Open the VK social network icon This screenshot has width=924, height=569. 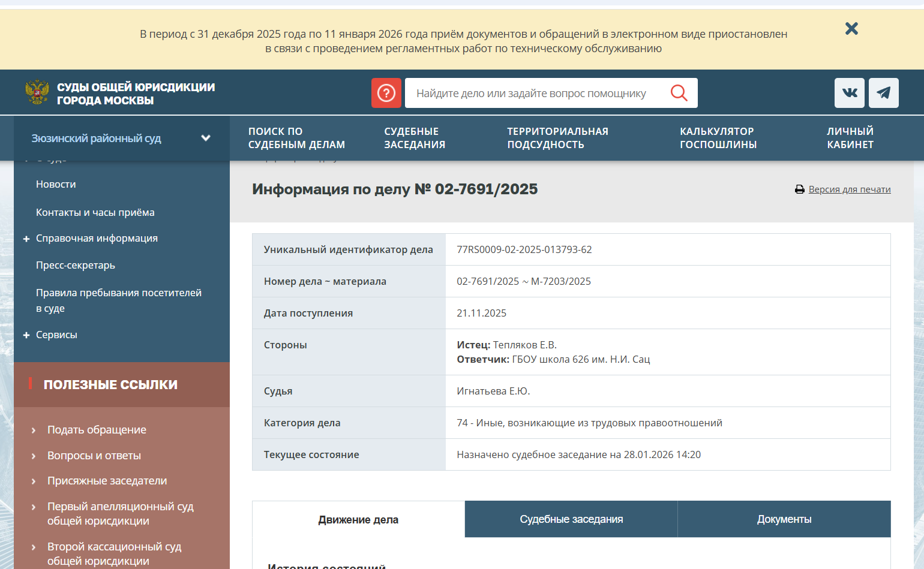pyautogui.click(x=849, y=93)
